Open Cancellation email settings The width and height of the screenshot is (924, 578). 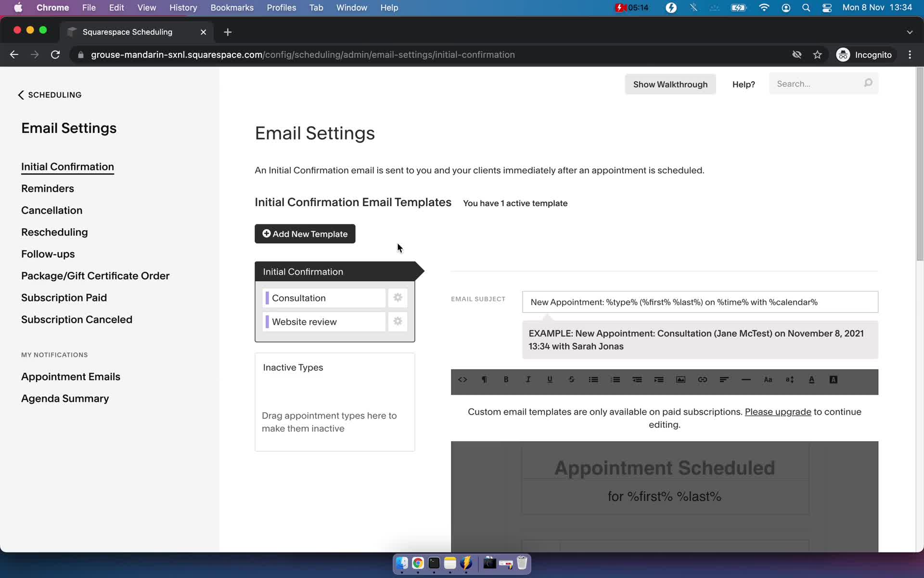[51, 210]
